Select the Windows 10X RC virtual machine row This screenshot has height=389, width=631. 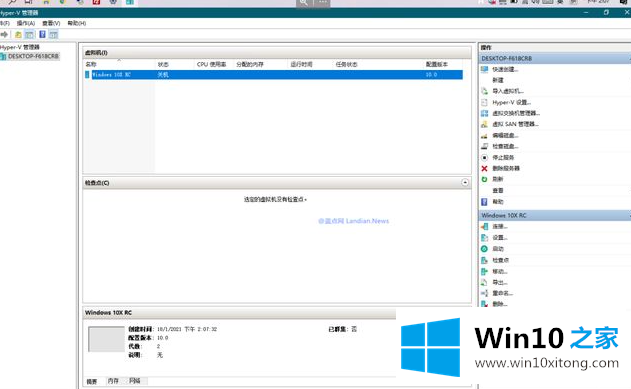tap(274, 75)
